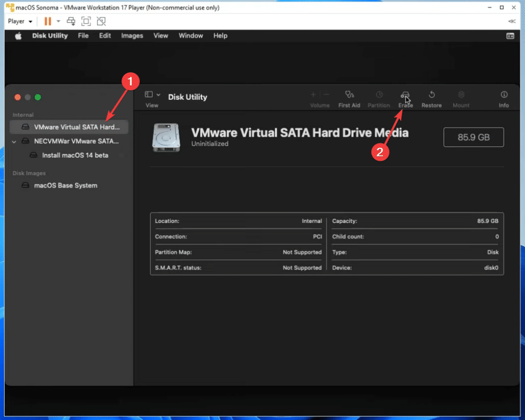The height and width of the screenshot is (420, 525).
Task: Click the add volume plus icon
Action: [313, 95]
